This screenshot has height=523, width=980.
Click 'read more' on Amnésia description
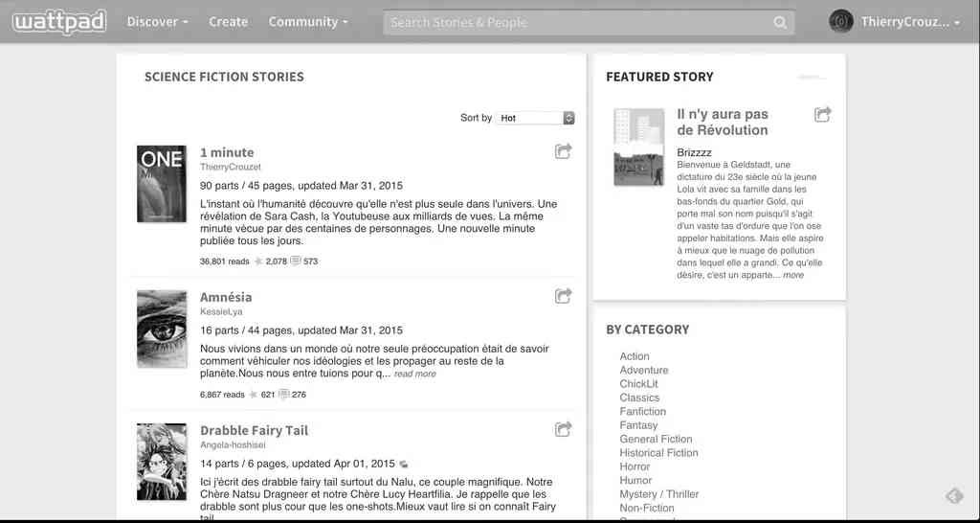click(415, 374)
